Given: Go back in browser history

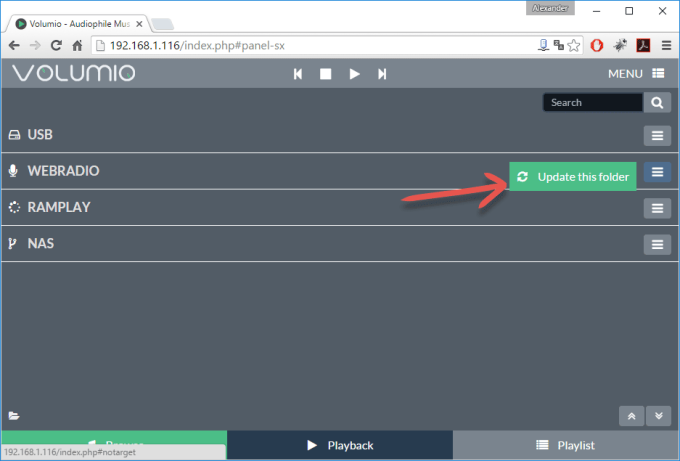Looking at the screenshot, I should (14, 45).
